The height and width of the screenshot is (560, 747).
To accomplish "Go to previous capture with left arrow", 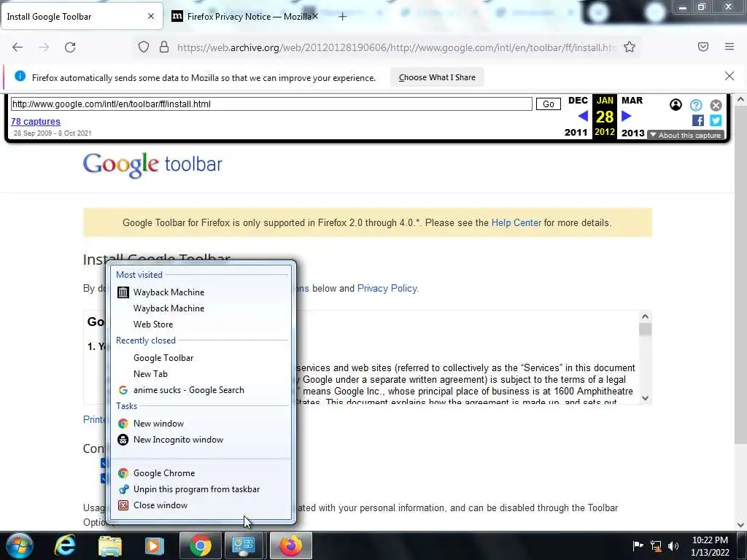I will pos(582,116).
